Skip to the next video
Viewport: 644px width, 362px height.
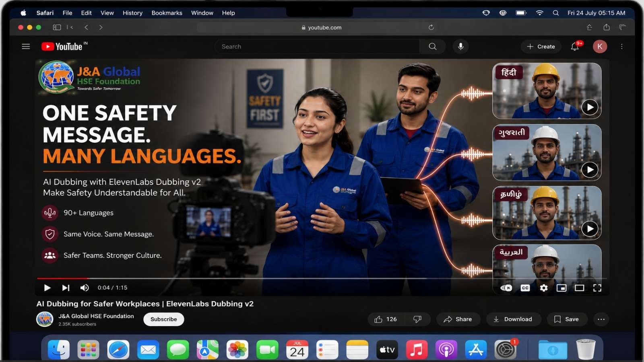tap(66, 288)
